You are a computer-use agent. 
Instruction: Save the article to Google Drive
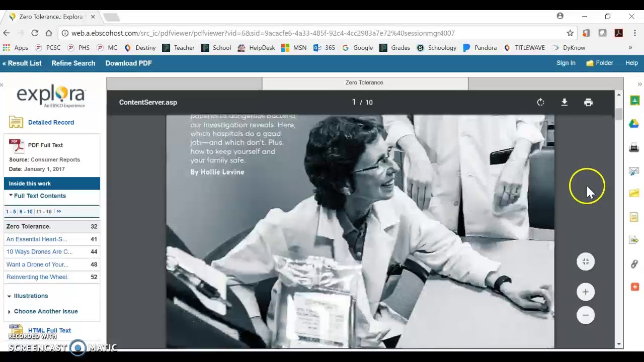click(x=634, y=124)
